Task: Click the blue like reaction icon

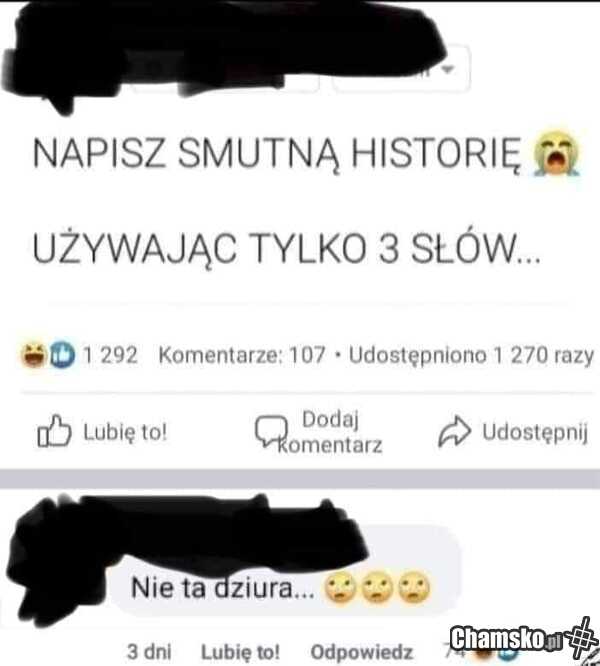Action: tap(62, 355)
